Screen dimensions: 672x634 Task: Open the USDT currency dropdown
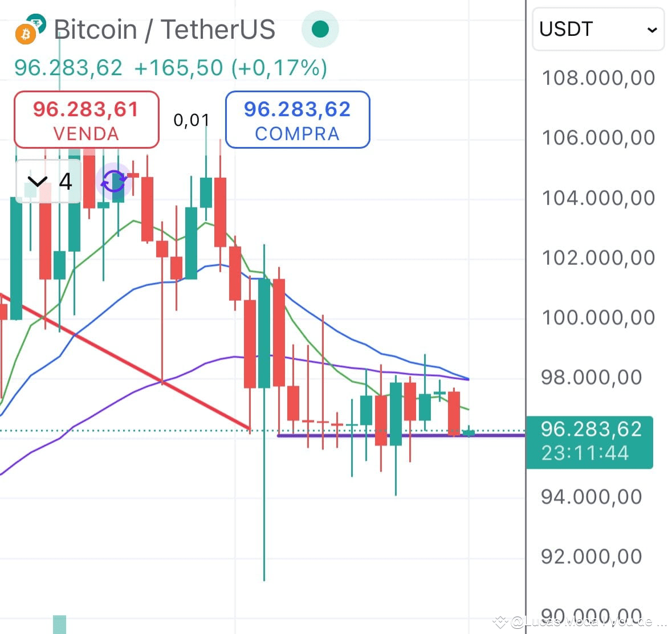click(x=597, y=29)
